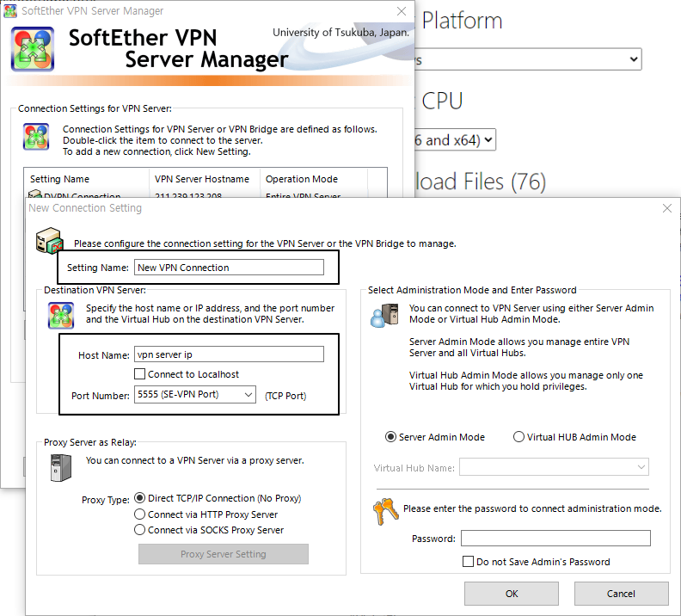Open the Port Number dropdown
Screen dimensions: 681x616
pos(195,394)
